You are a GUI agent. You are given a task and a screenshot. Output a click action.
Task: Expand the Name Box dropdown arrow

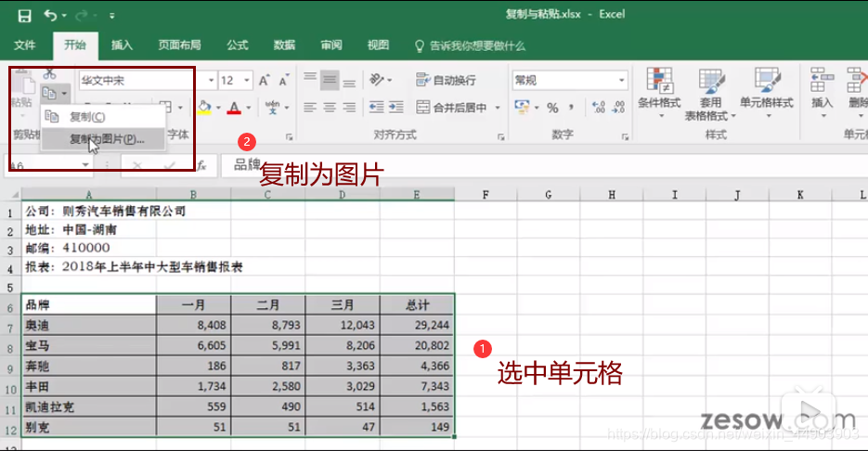[85, 165]
